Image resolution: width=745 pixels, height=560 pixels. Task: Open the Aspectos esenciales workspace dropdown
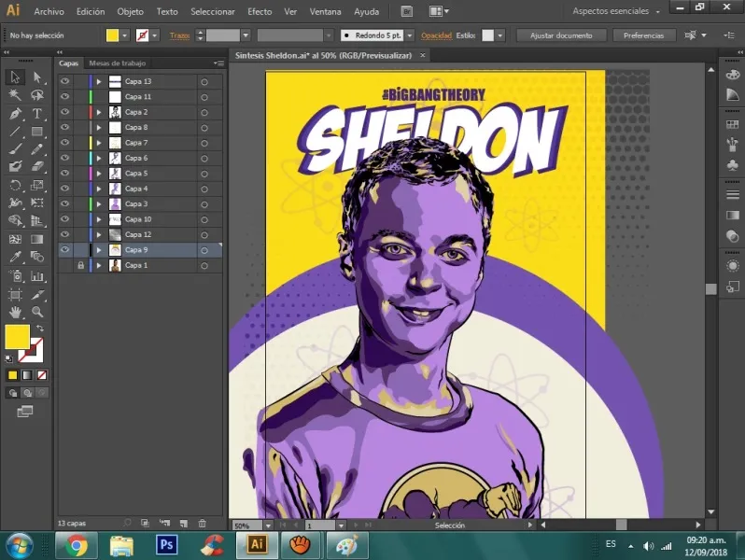pyautogui.click(x=618, y=12)
